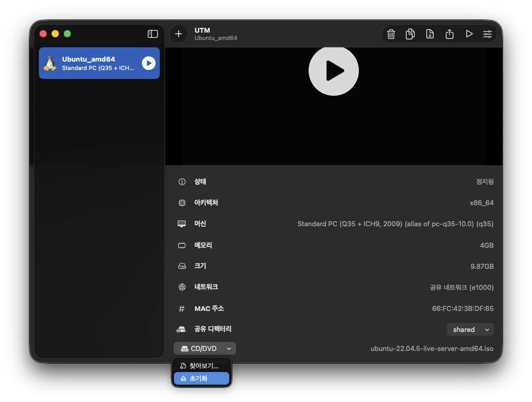Open VM settings sliders icon
This screenshot has height=402, width=532.
487,34
